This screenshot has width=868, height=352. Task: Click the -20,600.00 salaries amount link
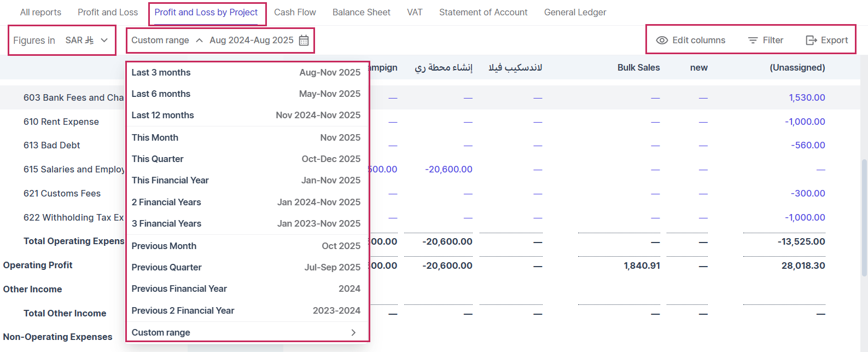(x=448, y=169)
